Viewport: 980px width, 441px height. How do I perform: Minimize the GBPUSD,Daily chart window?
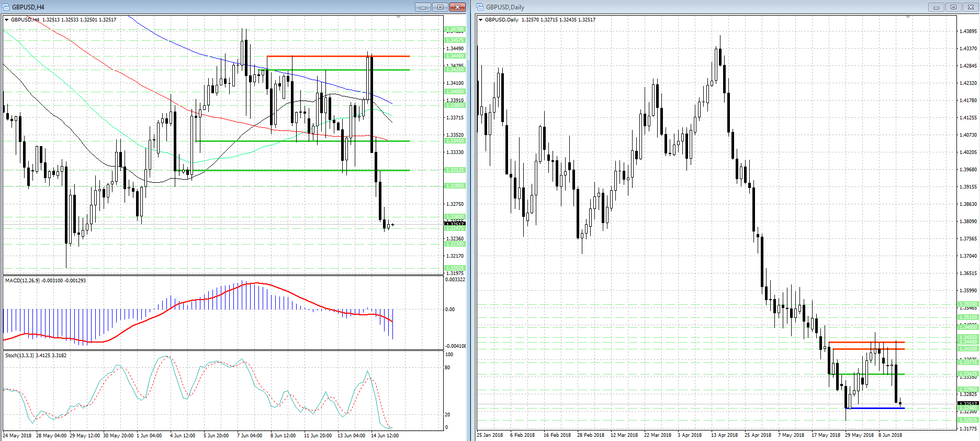pyautogui.click(x=936, y=7)
